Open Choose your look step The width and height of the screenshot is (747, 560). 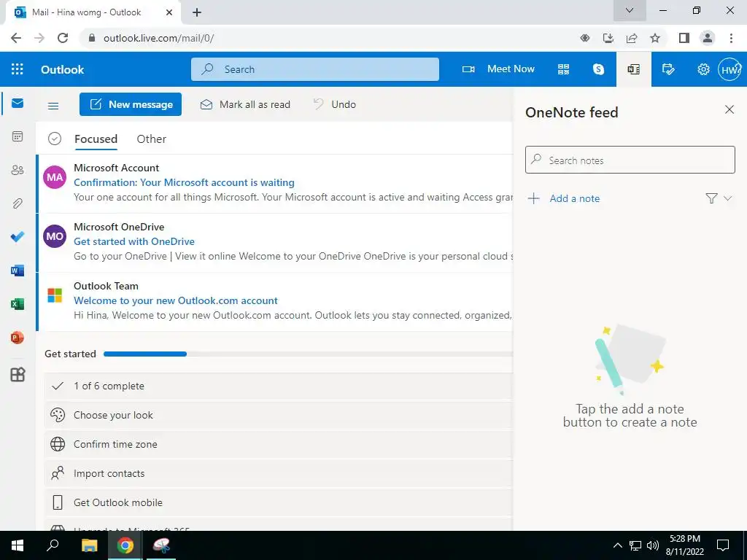[279, 415]
